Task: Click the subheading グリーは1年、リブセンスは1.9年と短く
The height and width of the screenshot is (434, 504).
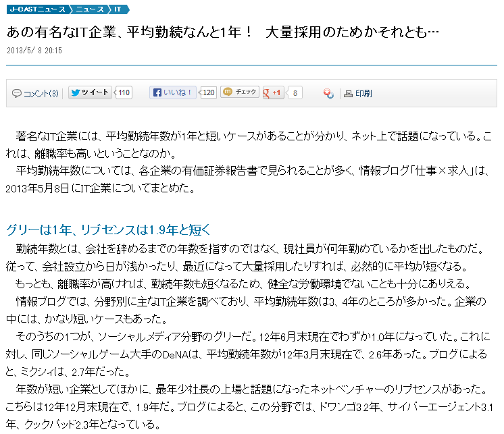Action: (x=108, y=230)
